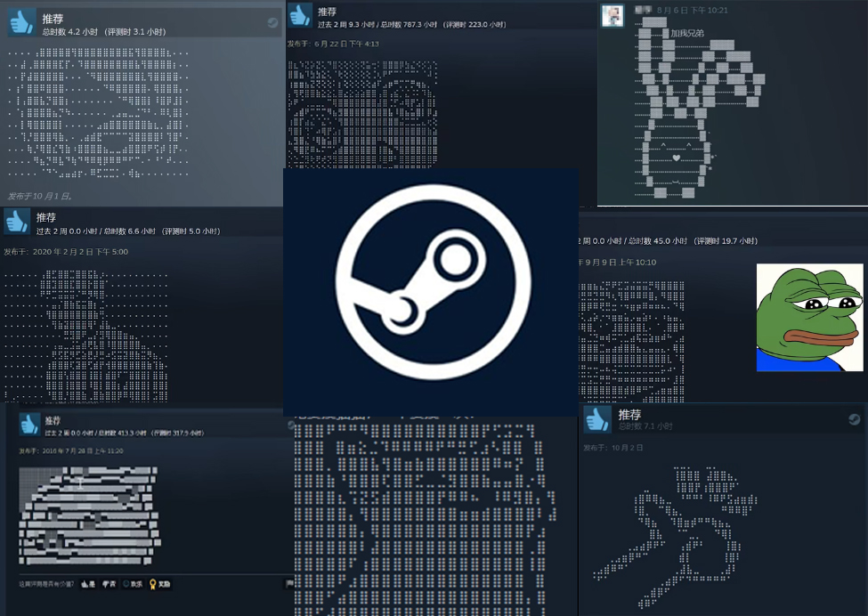The image size is (868, 616).
Task: Mark the review as 欢乐 (Funny)
Action: pos(133,584)
